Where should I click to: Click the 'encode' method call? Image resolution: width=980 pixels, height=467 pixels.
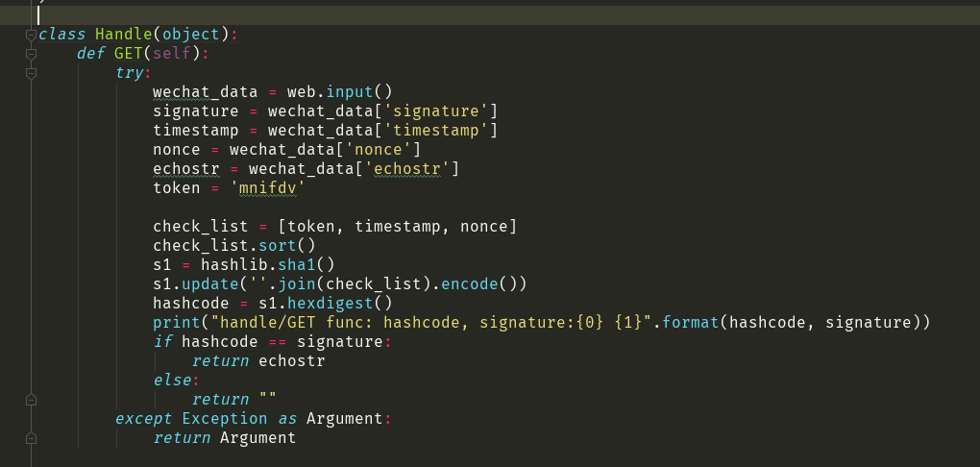click(470, 283)
